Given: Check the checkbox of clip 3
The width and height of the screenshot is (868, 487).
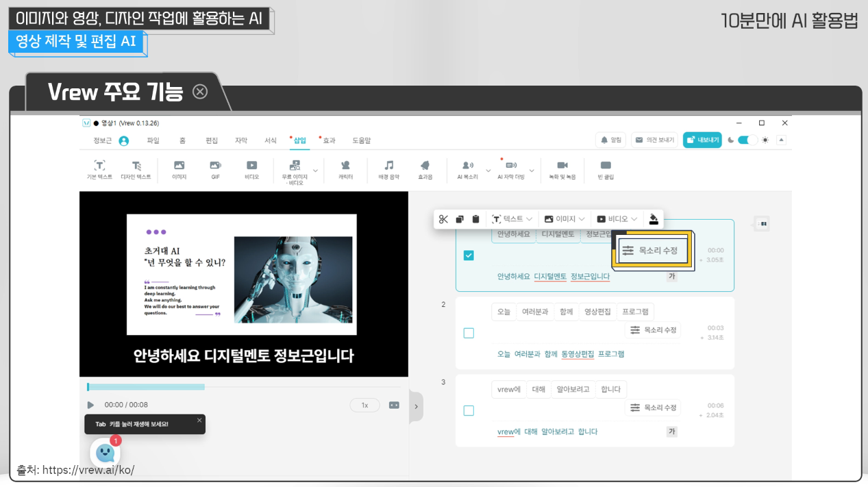Looking at the screenshot, I should click(x=469, y=410).
